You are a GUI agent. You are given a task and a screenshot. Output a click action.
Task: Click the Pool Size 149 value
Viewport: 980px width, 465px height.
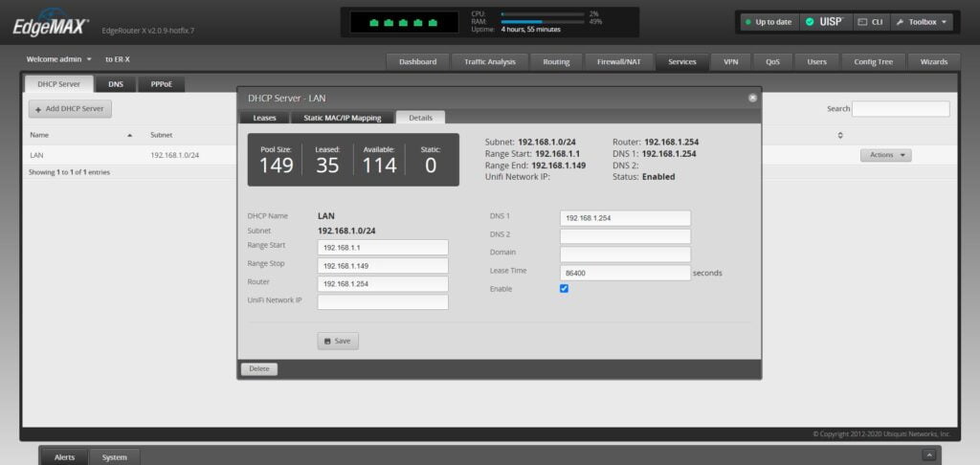click(277, 166)
